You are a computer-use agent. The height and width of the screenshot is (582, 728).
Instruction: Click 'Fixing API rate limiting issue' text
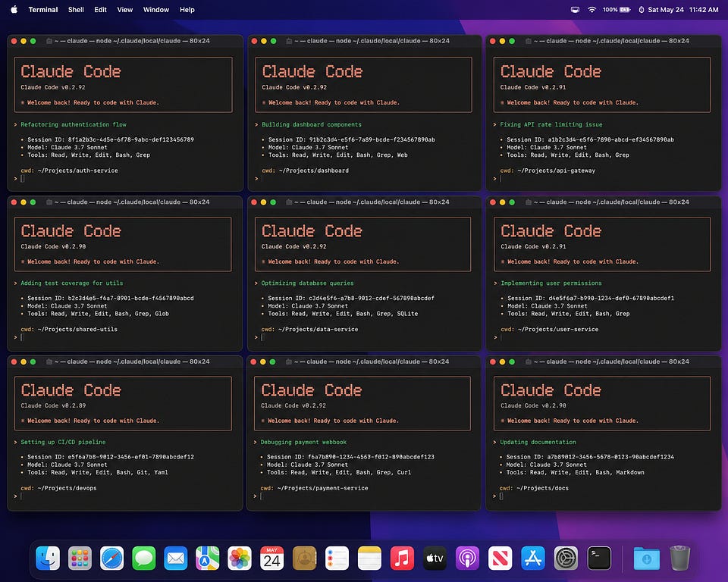point(551,124)
